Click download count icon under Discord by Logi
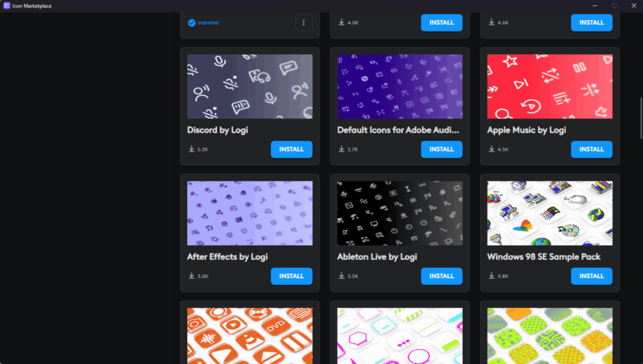The image size is (643, 364). [191, 149]
